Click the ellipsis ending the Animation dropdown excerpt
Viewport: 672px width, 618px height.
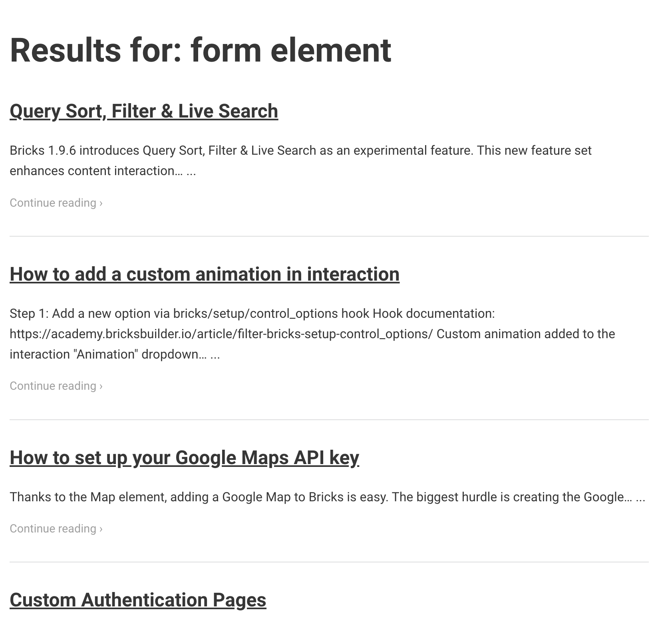pos(215,355)
